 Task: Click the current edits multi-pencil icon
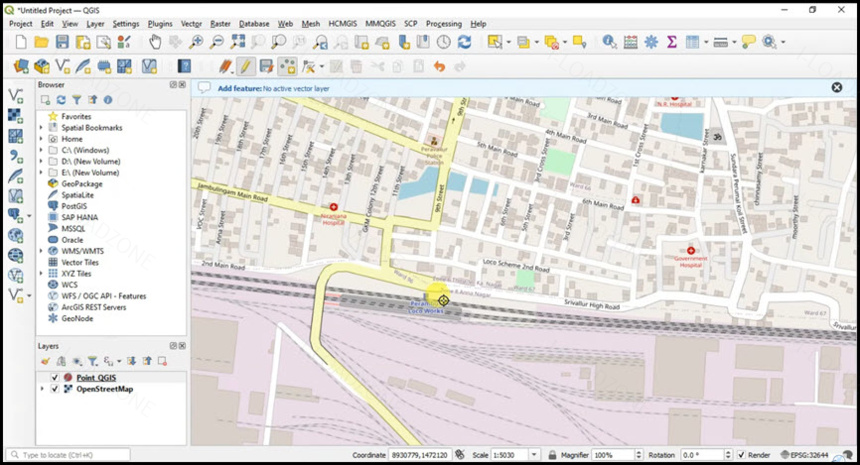click(225, 67)
